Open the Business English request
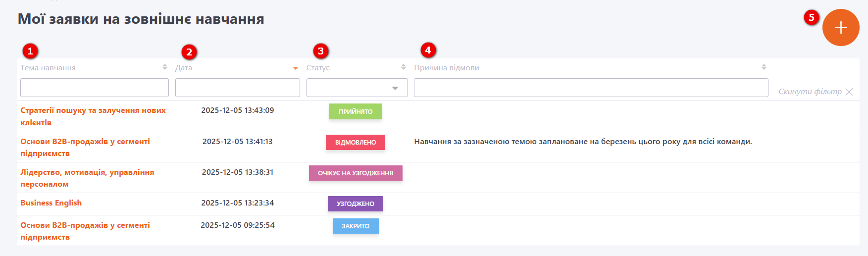868x256 pixels. point(51,203)
